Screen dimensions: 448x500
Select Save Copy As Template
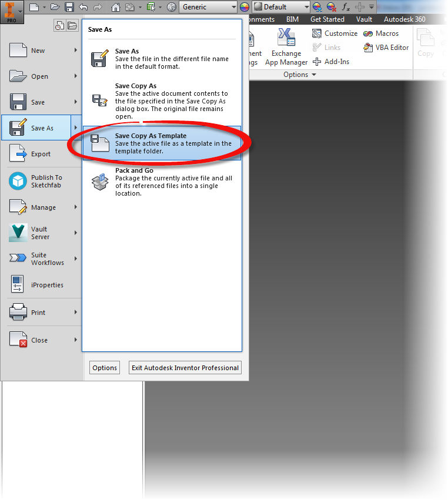[x=162, y=143]
